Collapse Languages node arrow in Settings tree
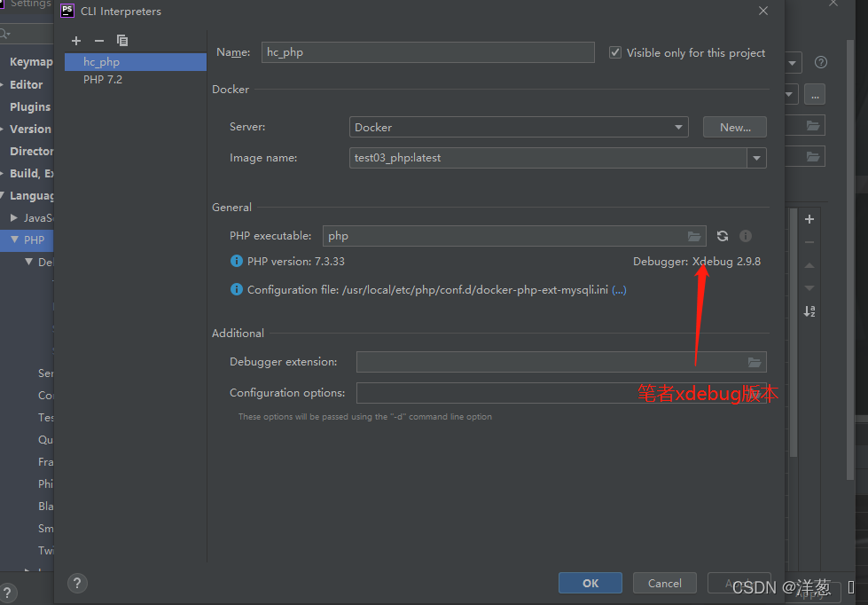The image size is (868, 605). pos(3,195)
